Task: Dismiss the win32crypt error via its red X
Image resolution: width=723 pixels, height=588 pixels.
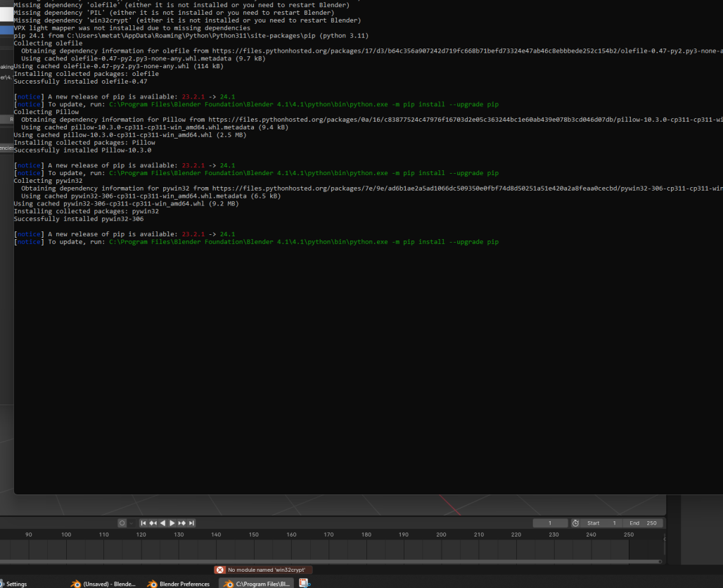Action: [x=221, y=570]
